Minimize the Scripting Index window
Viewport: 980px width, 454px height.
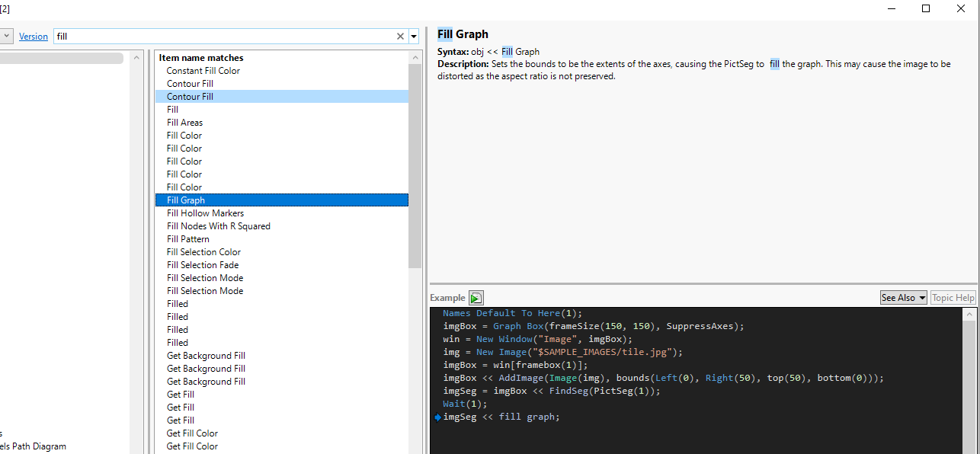pyautogui.click(x=891, y=8)
